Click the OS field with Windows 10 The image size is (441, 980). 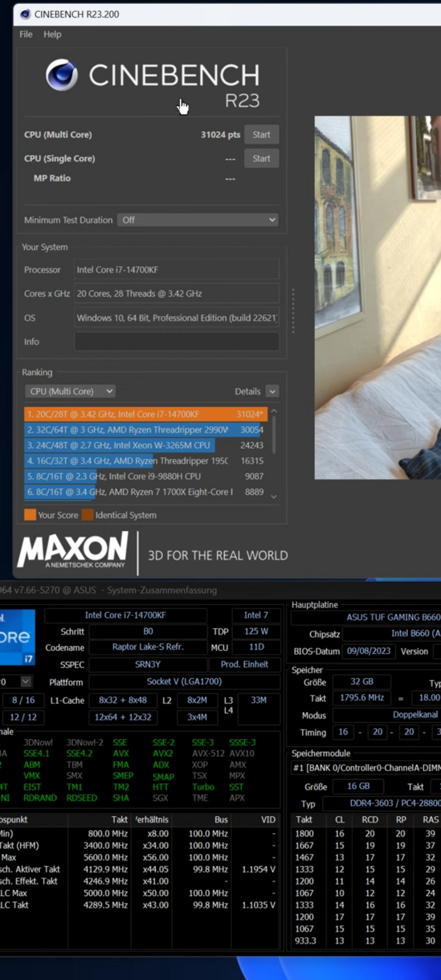pyautogui.click(x=176, y=318)
